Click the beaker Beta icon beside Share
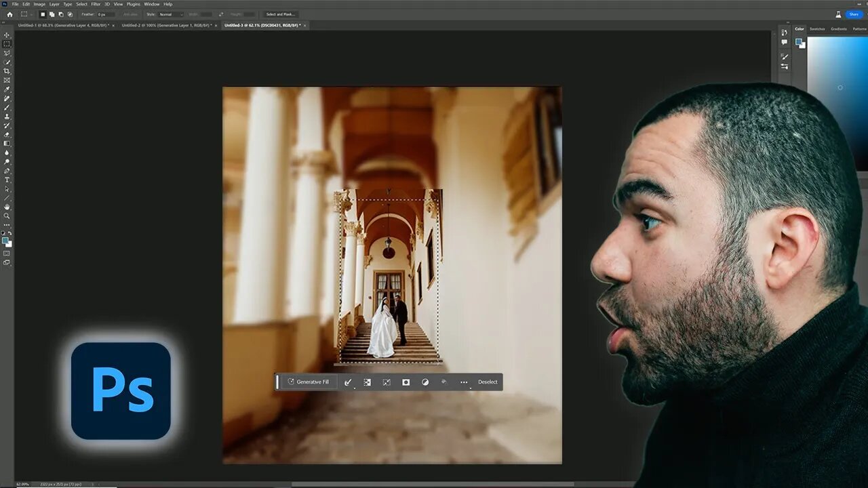This screenshot has width=868, height=488. point(838,14)
